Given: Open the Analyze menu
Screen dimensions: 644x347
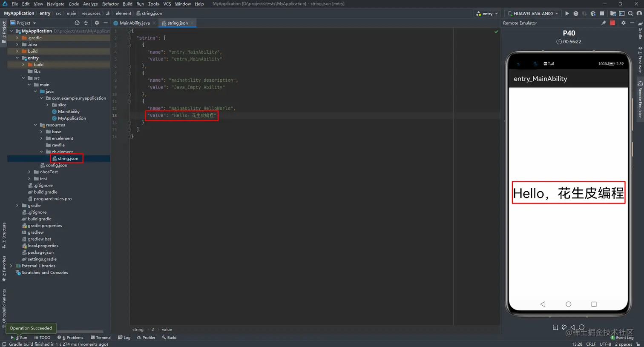Looking at the screenshot, I should coord(90,4).
